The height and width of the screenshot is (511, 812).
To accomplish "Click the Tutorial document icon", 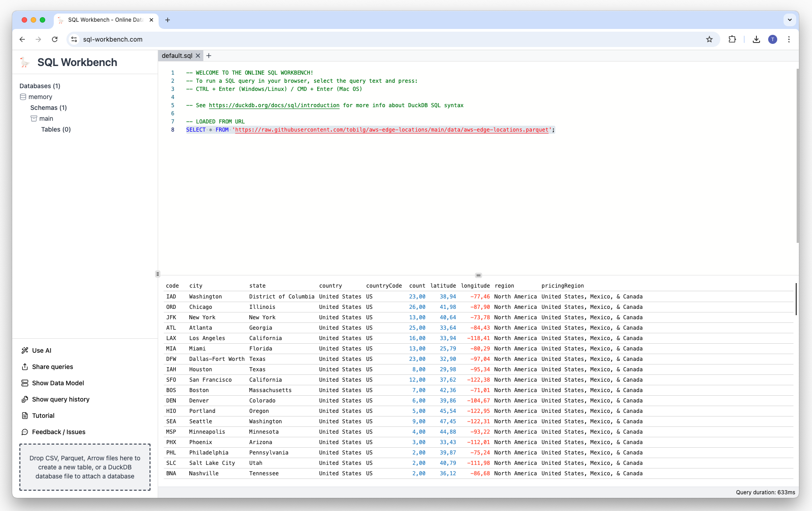I will [25, 415].
